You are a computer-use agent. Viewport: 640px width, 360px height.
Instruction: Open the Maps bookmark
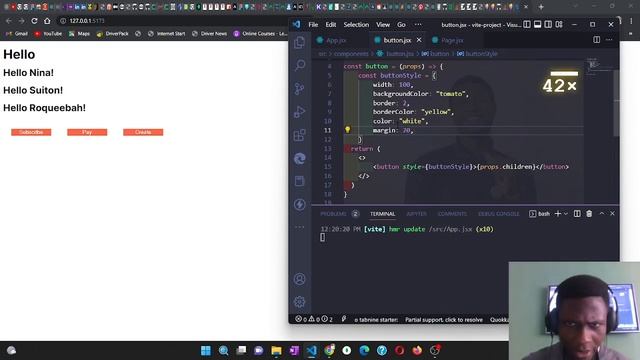79,33
